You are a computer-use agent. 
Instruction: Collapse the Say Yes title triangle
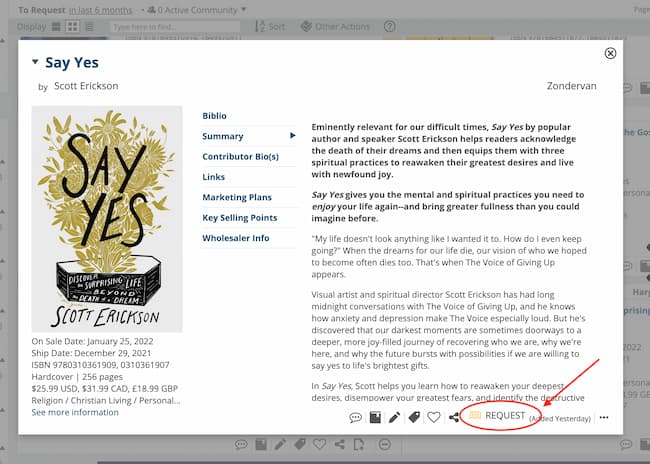(35, 62)
